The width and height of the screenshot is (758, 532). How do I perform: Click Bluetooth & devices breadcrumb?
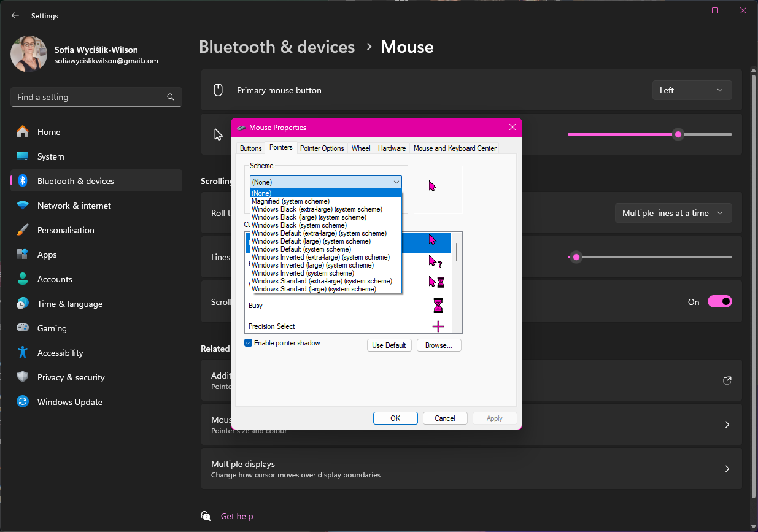point(277,47)
